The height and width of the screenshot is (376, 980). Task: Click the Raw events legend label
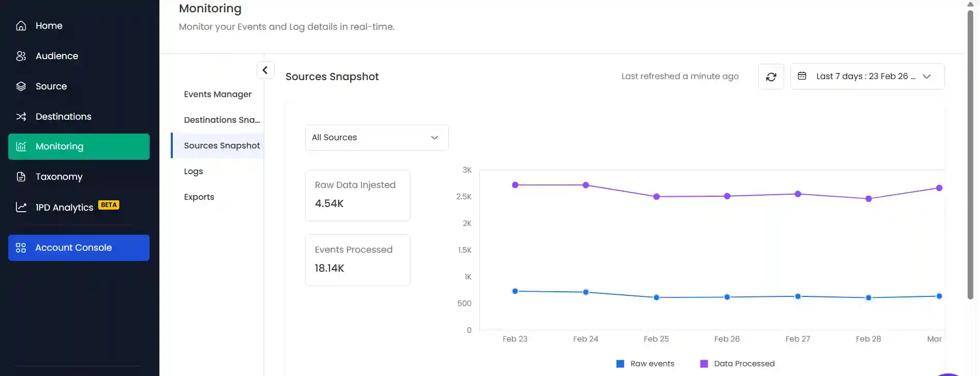tap(652, 364)
